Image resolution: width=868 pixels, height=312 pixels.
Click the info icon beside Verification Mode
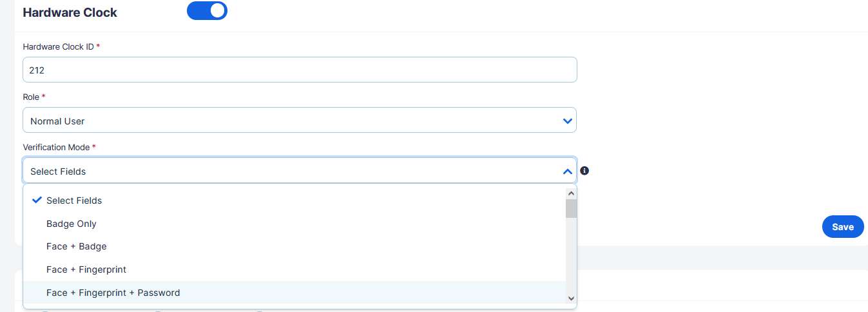click(x=584, y=171)
